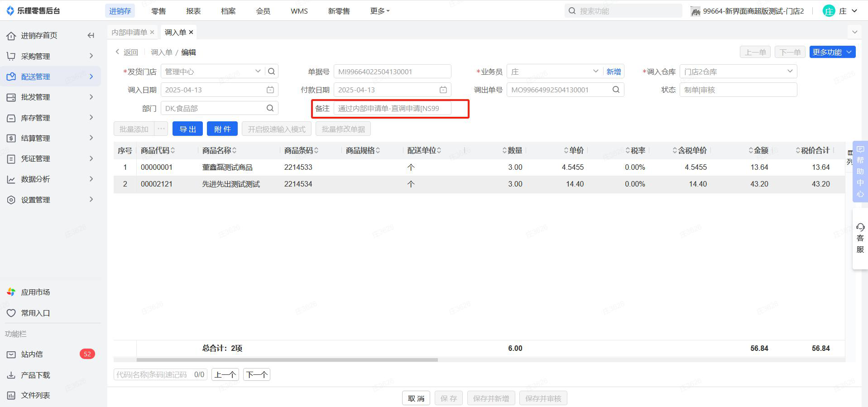
Task: Open the 报表 top menu
Action: [x=193, y=11]
